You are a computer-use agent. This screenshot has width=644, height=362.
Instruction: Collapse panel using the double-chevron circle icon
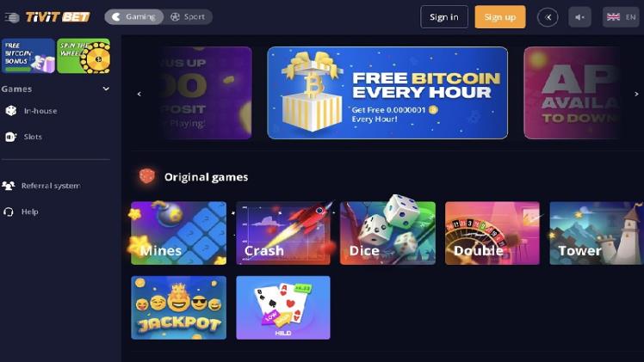tap(548, 17)
